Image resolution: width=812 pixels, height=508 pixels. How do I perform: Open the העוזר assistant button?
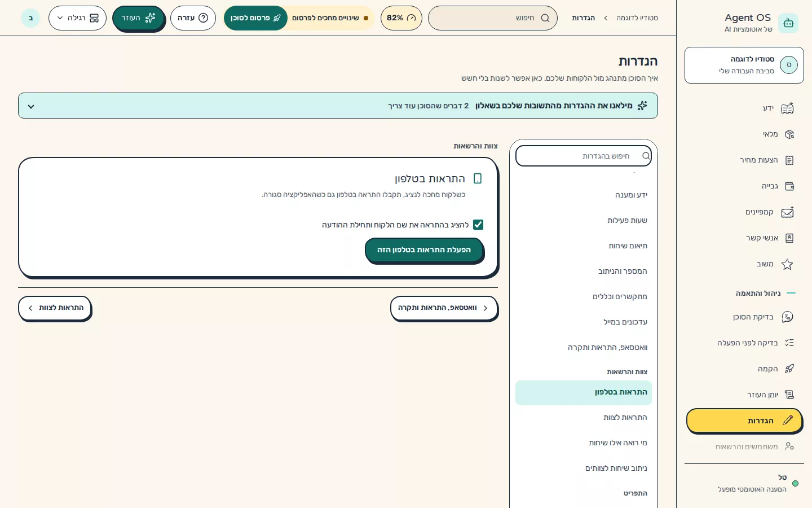click(138, 18)
